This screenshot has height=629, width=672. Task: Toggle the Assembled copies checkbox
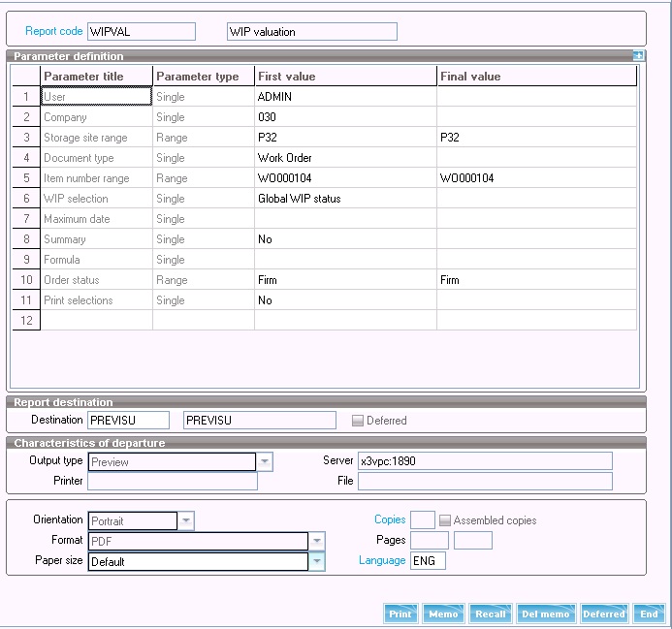[x=445, y=520]
